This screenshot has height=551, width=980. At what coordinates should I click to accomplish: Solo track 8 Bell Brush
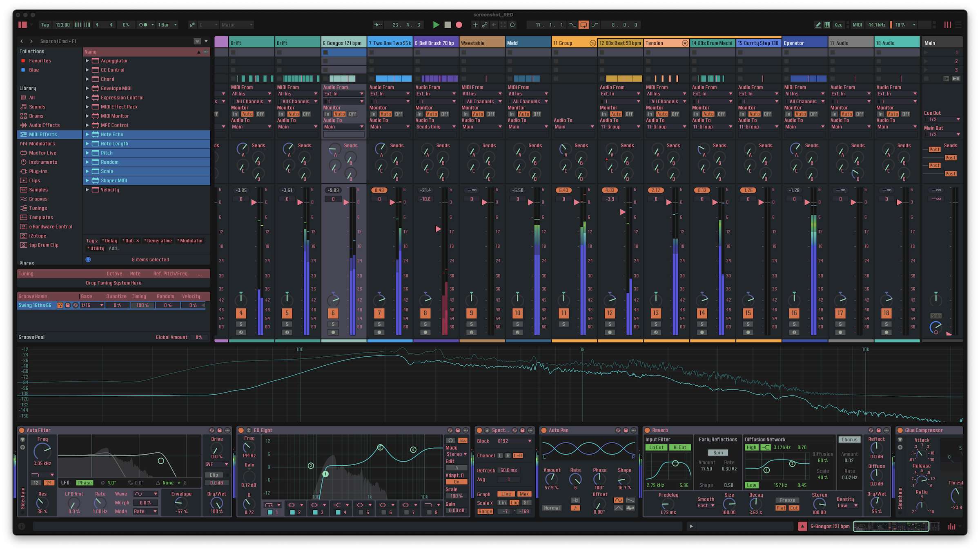tap(425, 324)
